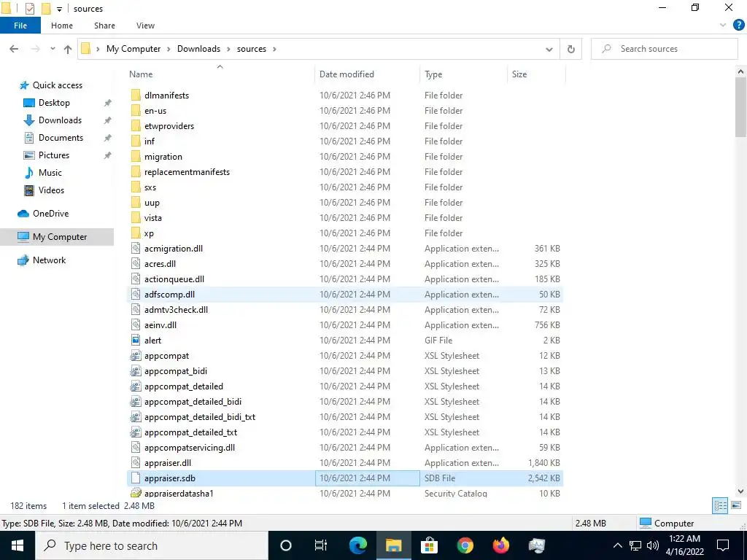This screenshot has height=560, width=747.
Task: Go back with the Back arrow
Action: point(15,49)
